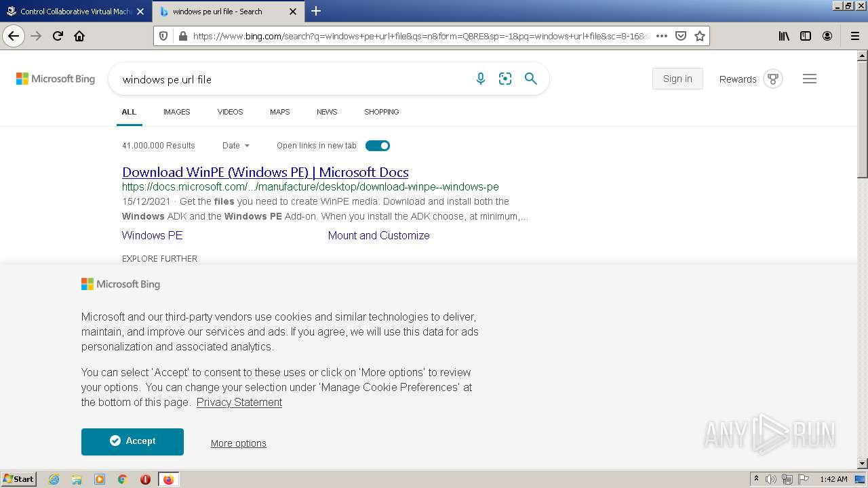Accept the cookie consent
This screenshot has height=488, width=868.
point(132,441)
